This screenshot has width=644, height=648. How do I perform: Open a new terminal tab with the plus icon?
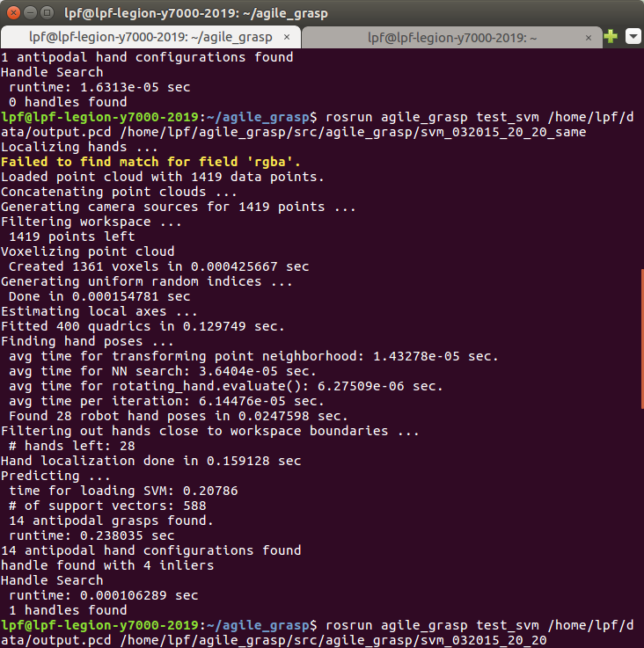tap(611, 37)
